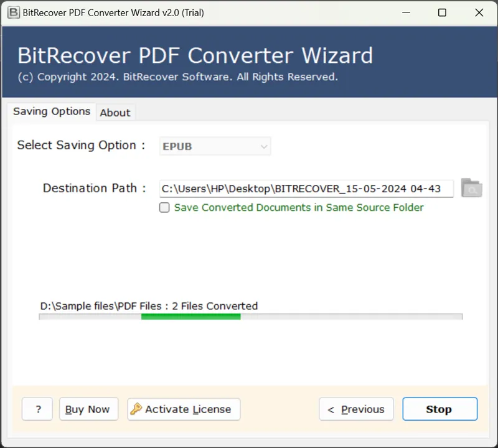Viewport: 498px width, 448px height.
Task: Click the Buy Now button
Action: point(87,409)
